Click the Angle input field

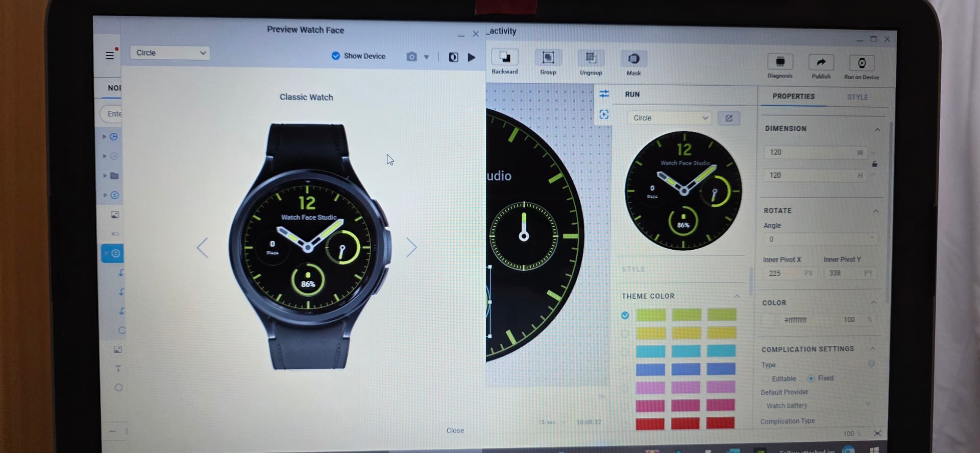[x=820, y=239]
